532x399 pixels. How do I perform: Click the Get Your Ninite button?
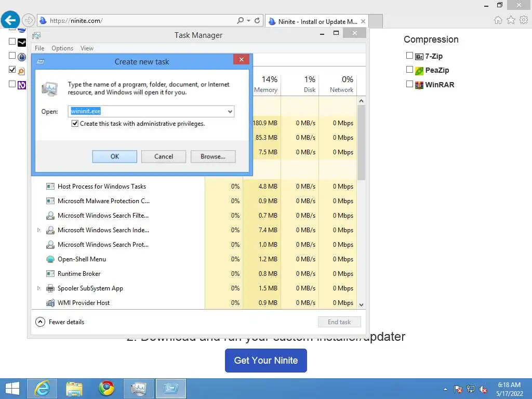tap(265, 361)
